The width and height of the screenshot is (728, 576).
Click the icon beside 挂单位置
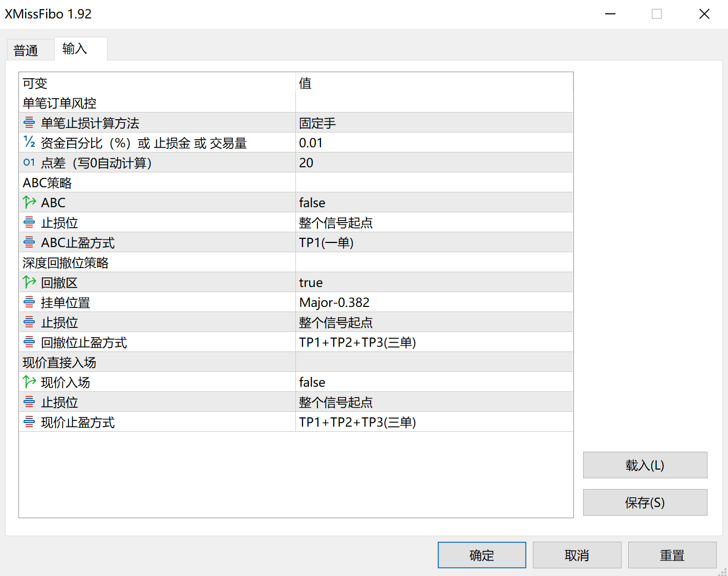pyautogui.click(x=29, y=302)
